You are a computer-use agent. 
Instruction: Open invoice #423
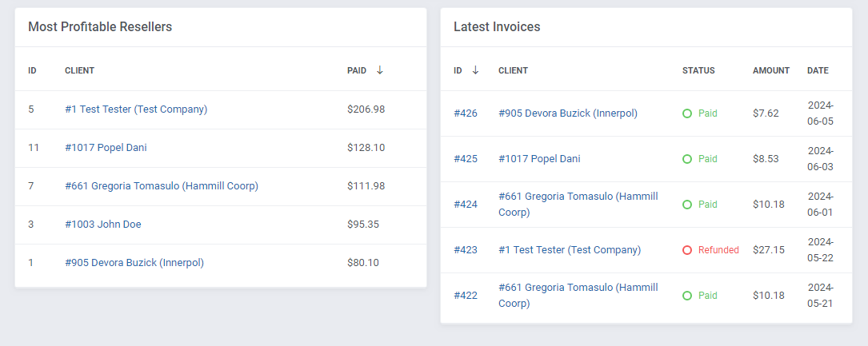click(x=466, y=250)
